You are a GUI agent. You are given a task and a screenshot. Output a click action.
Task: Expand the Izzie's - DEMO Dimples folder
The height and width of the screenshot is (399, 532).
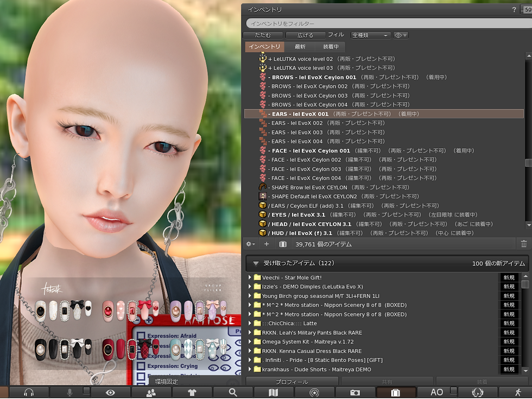(x=250, y=287)
